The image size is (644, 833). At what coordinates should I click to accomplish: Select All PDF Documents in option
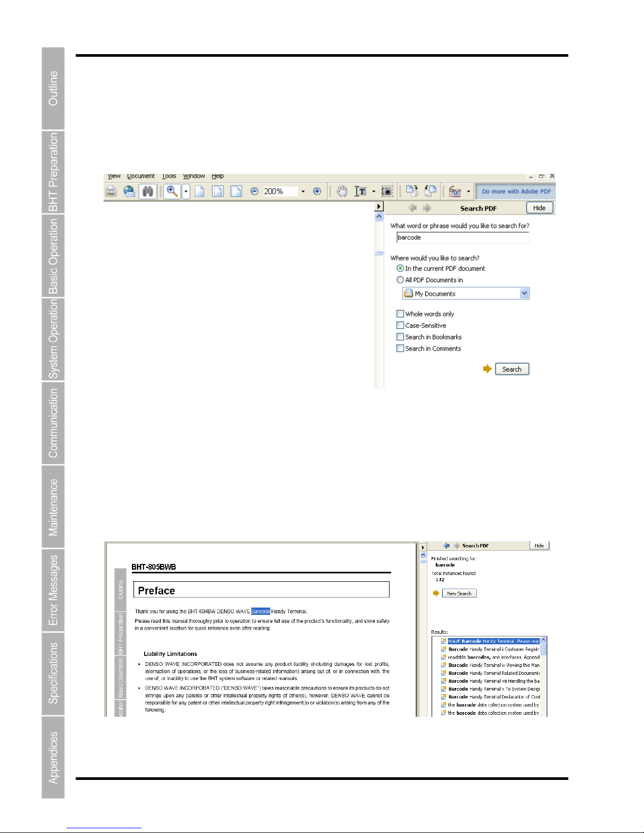click(x=400, y=280)
